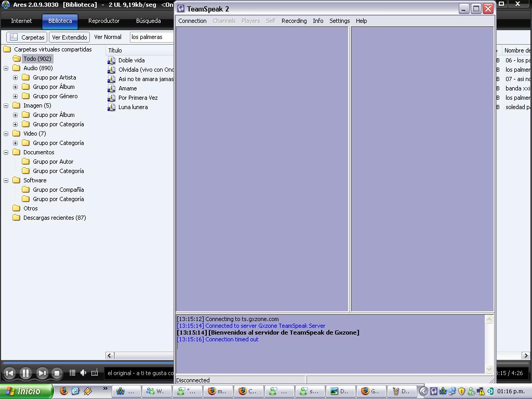This screenshot has width=532, height=399.
Task: Open the Ares playlist icon
Action: coord(72,373)
